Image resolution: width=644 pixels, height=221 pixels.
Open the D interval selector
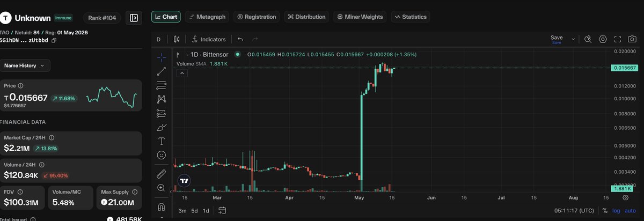[x=158, y=39]
